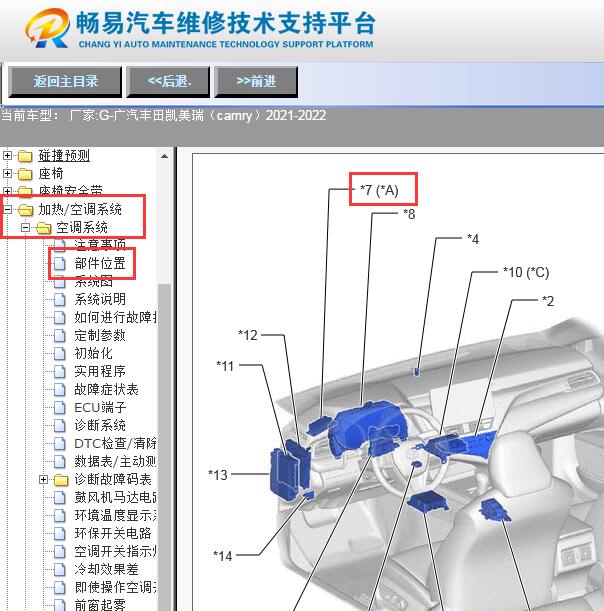The image size is (604, 611).
Task: Open the 诊断系统 document
Action: (x=100, y=425)
